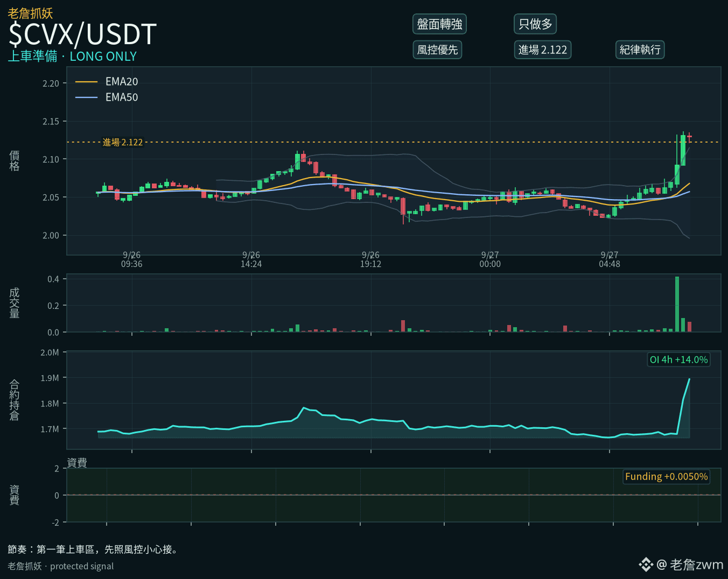Image resolution: width=728 pixels, height=579 pixels.
Task: Click the open interest line peak
Action: tap(689, 379)
